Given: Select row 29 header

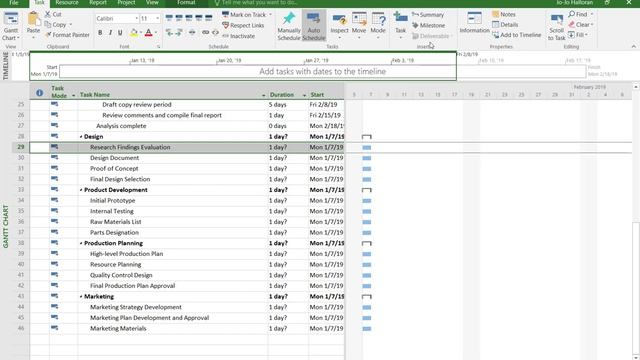Looking at the screenshot, I should (x=20, y=147).
